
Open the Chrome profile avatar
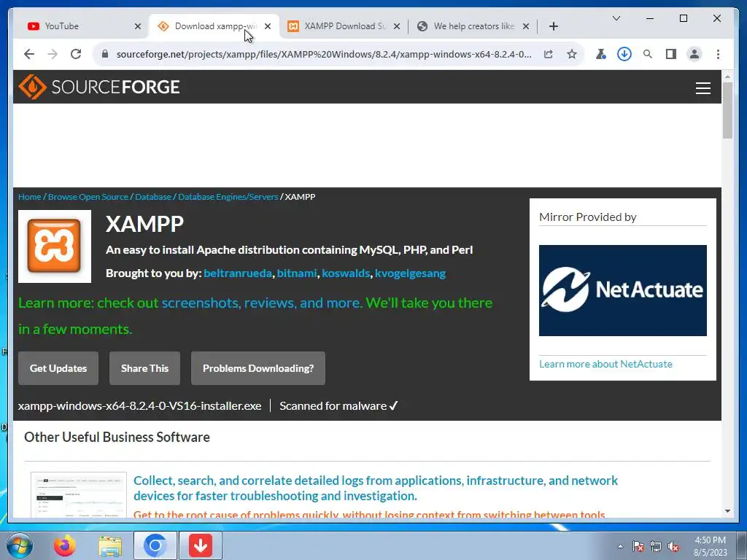(694, 54)
